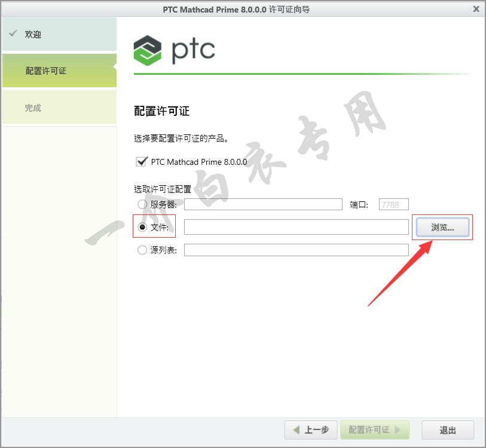Click the 选取许可证配置 label
The image size is (486, 448).
163,189
